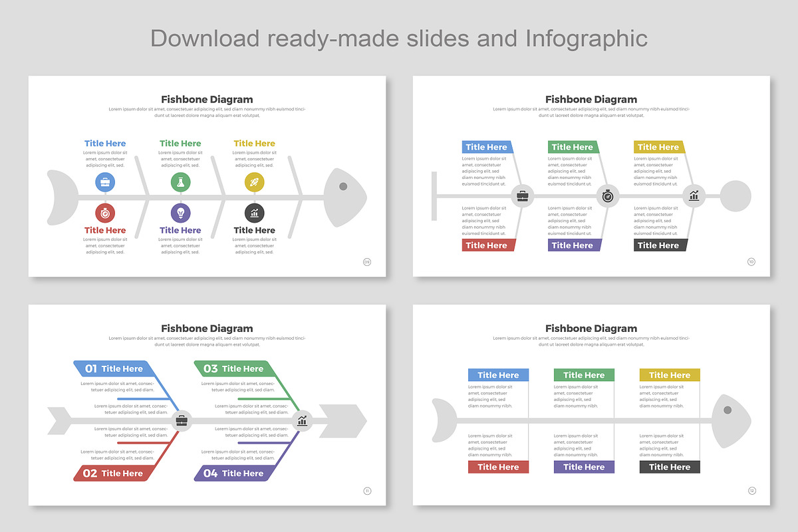Click the yellow 'Title Here' box on slide 12
The image size is (798, 532).
(670, 375)
